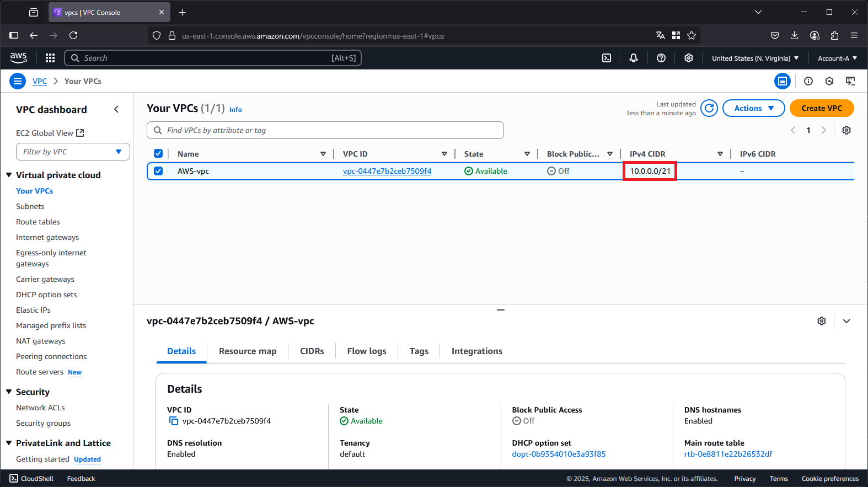The image size is (868, 487).
Task: Open the browser translate page icon
Action: coord(661,35)
